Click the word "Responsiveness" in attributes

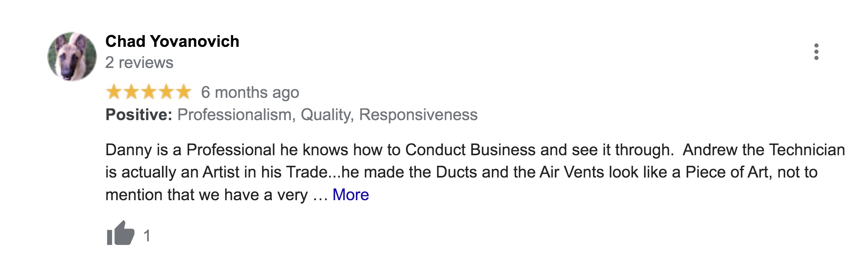click(418, 115)
